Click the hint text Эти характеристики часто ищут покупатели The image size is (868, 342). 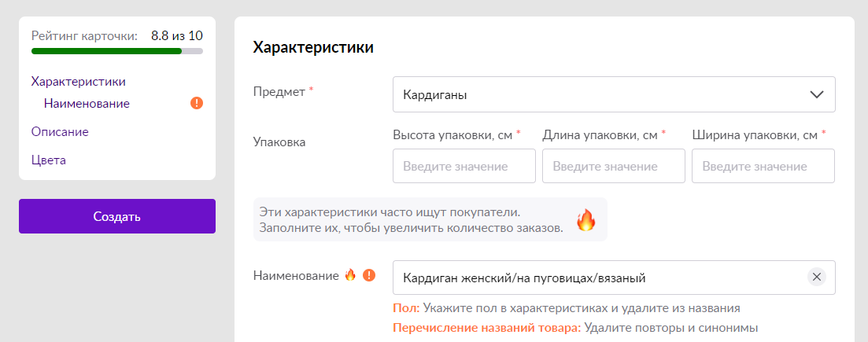pos(390,212)
